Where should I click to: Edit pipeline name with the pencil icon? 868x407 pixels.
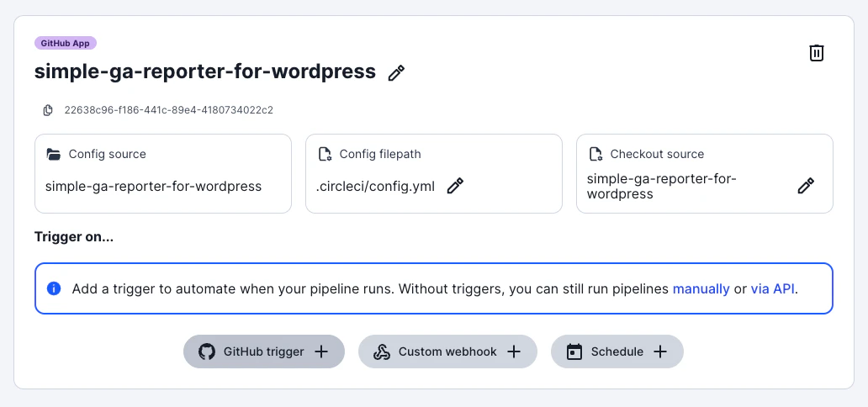point(396,72)
